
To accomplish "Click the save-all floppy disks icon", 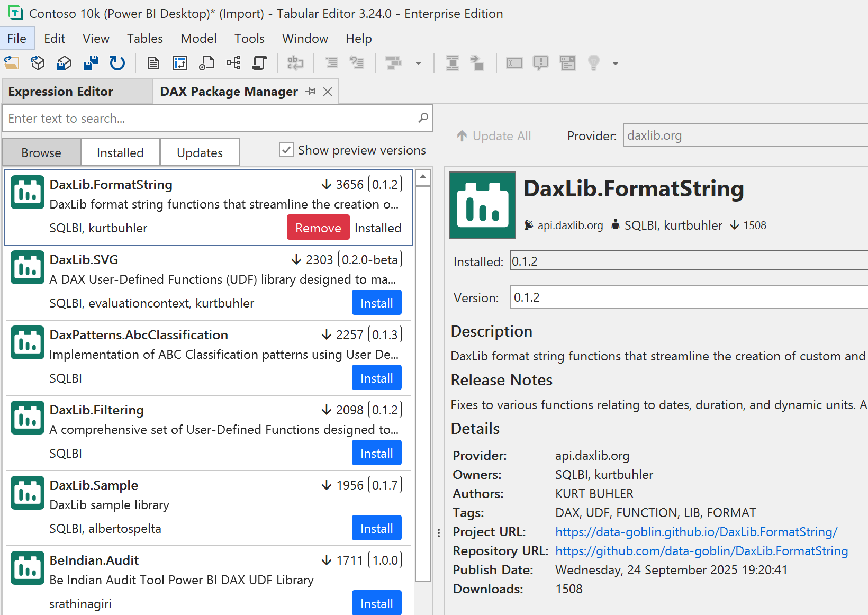I will 91,63.
